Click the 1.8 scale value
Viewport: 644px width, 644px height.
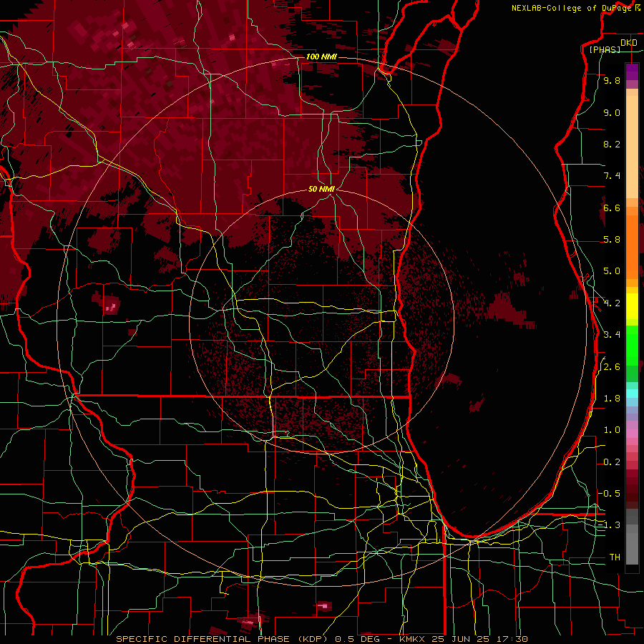[612, 399]
